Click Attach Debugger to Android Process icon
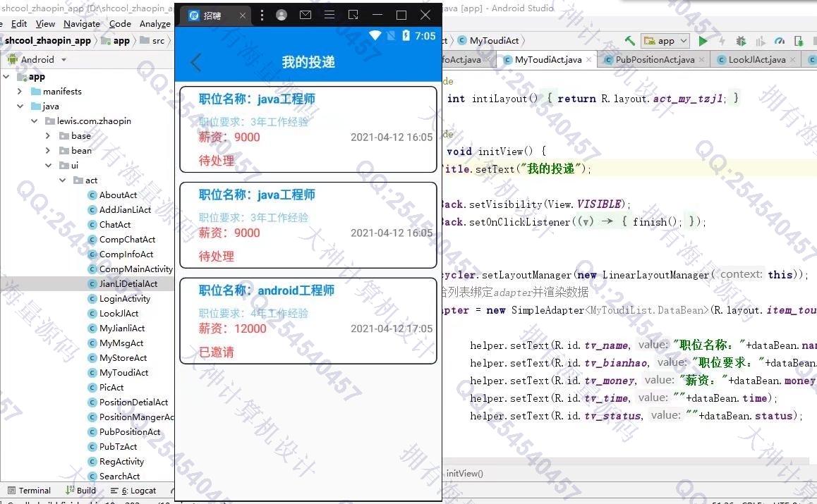The image size is (817, 504). [799, 41]
